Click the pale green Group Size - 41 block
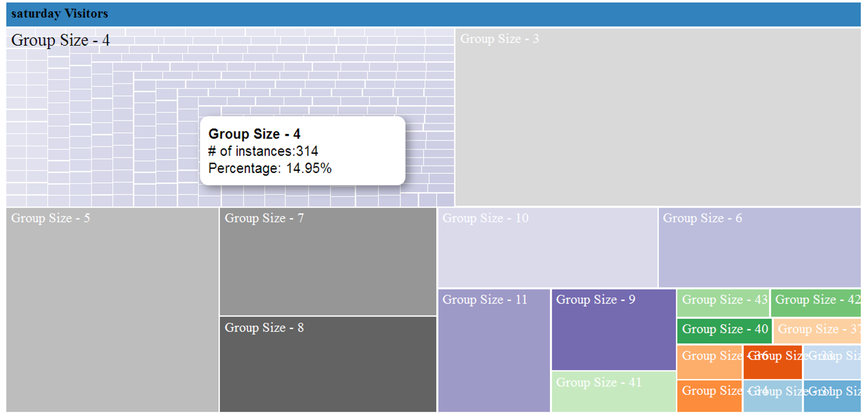The height and width of the screenshot is (418, 868). 613,392
